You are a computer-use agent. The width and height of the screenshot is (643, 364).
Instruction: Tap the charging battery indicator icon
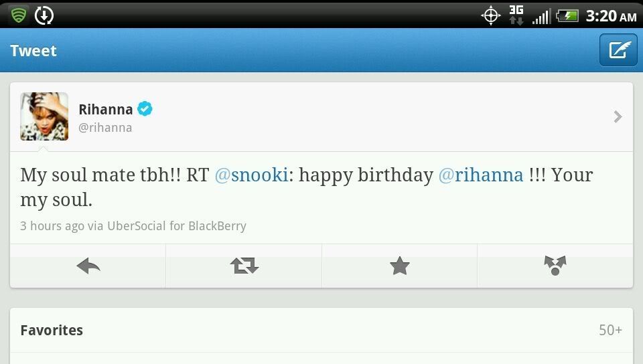click(x=567, y=16)
